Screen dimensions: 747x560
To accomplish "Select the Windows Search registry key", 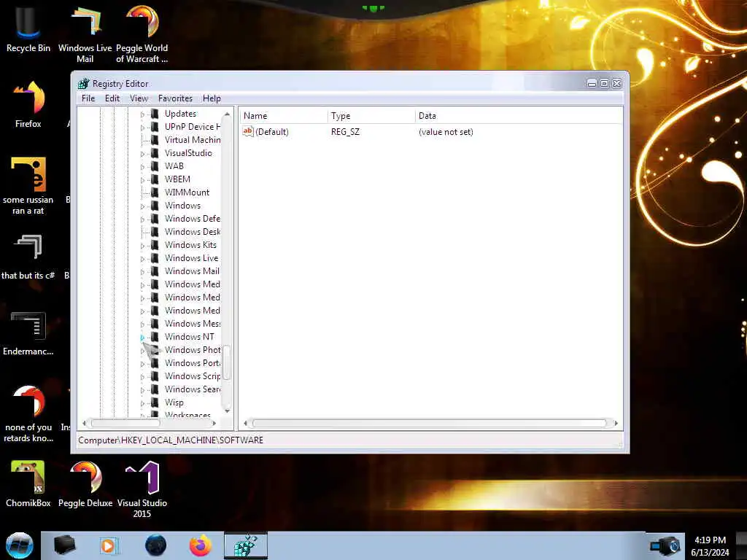I will tap(193, 389).
